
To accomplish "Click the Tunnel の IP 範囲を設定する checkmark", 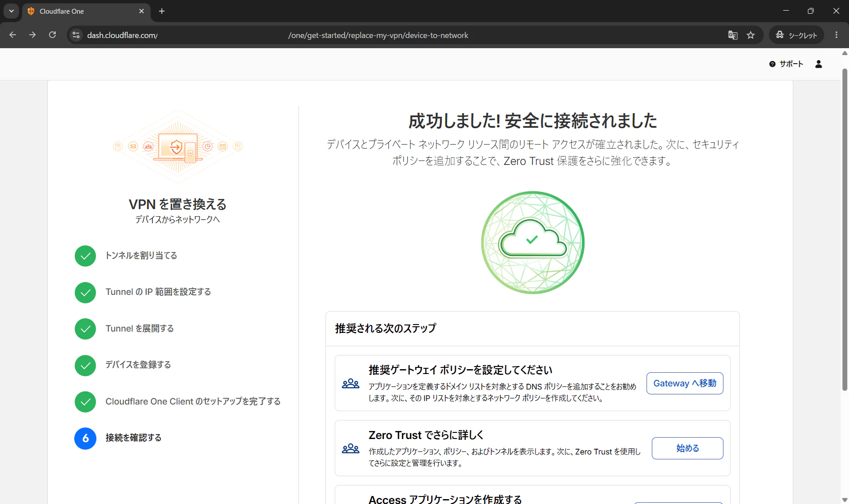I will tap(85, 293).
